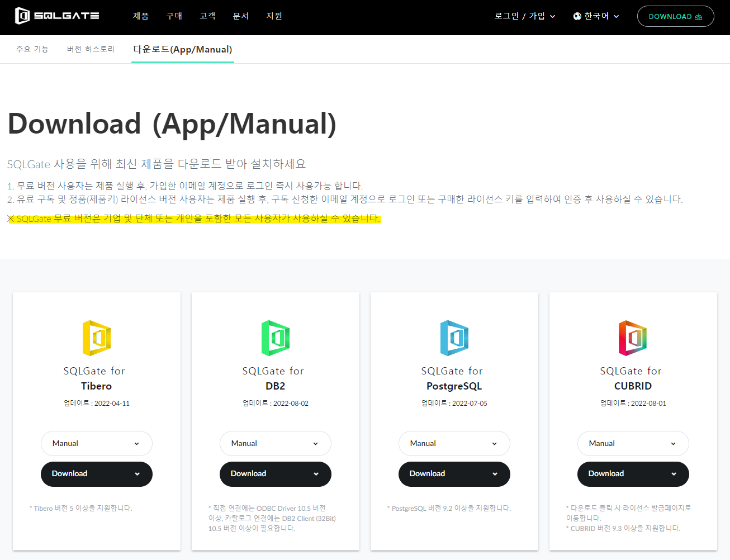Screen dimensions: 730x560
Task: Open the 제품 menu
Action: (141, 16)
